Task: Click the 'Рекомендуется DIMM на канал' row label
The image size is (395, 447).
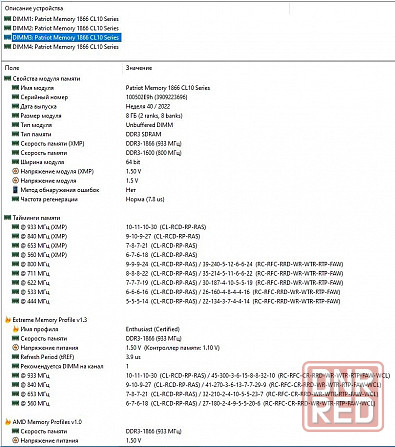Action: 62,366
